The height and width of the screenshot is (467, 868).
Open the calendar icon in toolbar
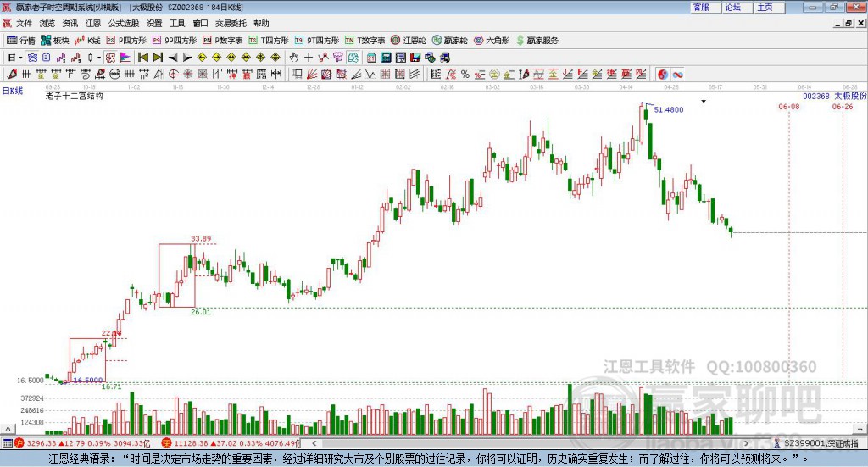371,58
